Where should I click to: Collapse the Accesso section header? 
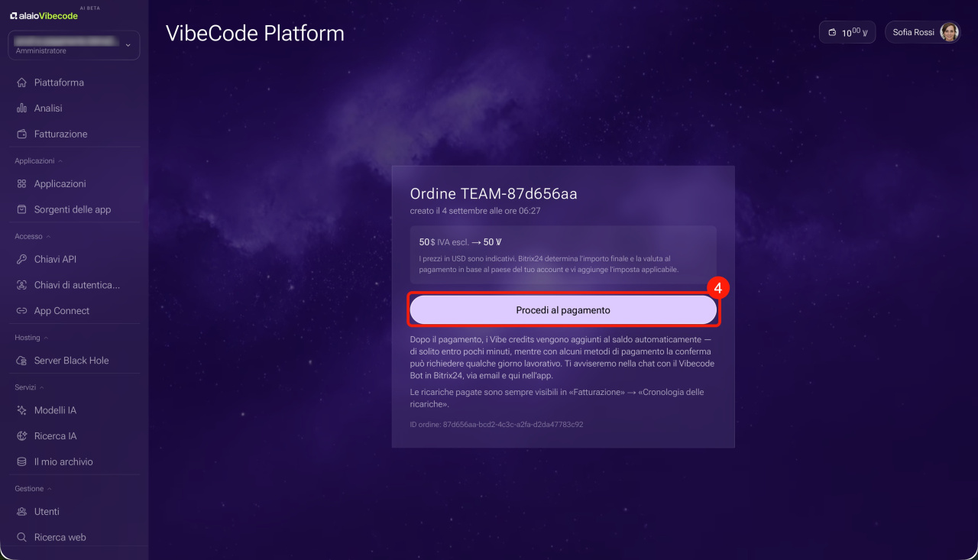[32, 237]
